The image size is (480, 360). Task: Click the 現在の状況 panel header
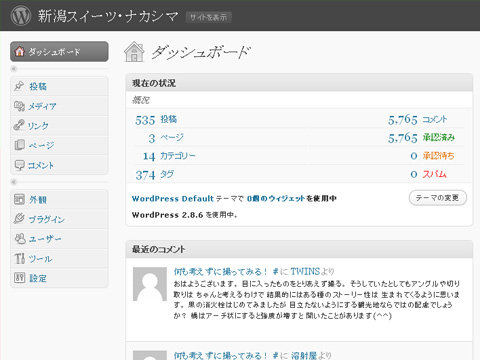[x=299, y=83]
